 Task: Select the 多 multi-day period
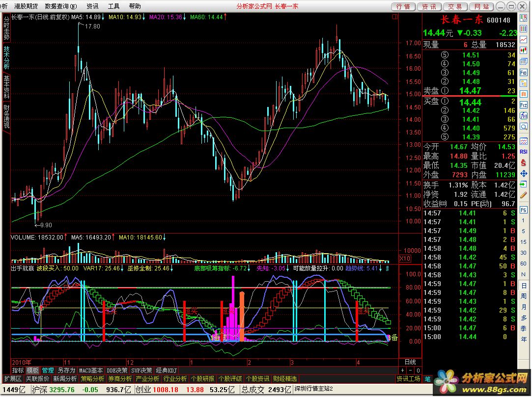[524, 318]
